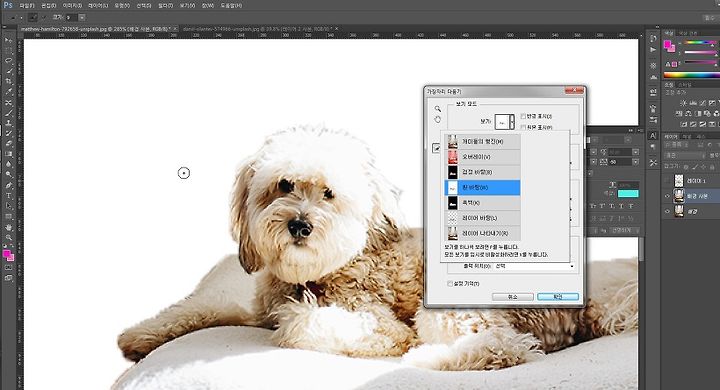Open the 크기 size slider dropdown arrow

[82, 17]
